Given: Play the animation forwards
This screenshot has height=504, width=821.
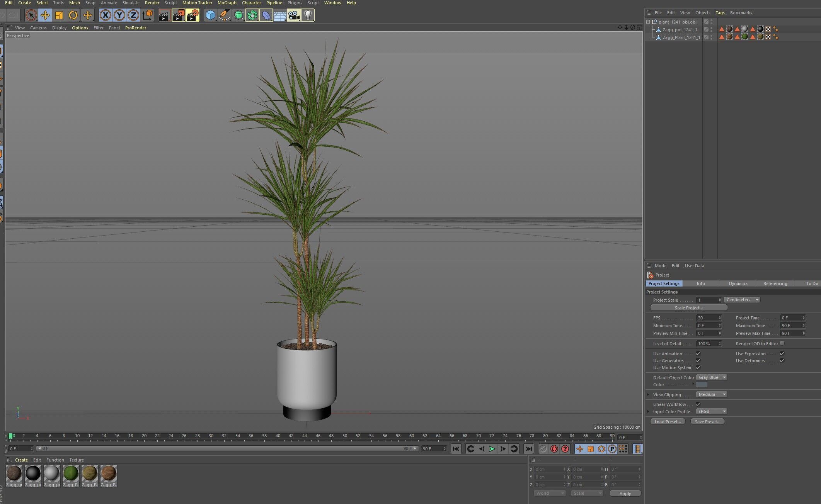Looking at the screenshot, I should (492, 449).
